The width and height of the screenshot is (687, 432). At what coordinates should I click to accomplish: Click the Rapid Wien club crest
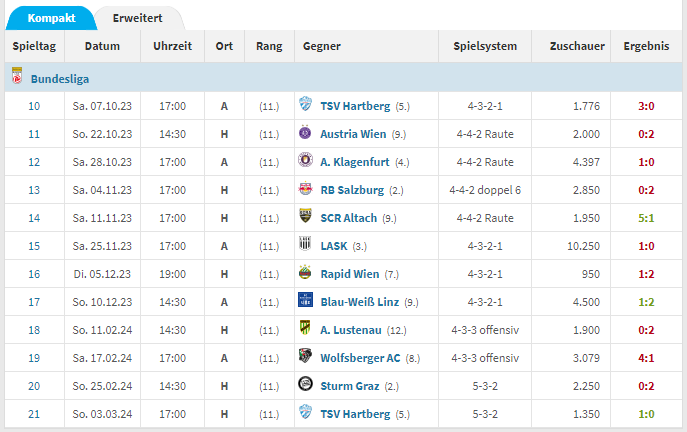(305, 272)
